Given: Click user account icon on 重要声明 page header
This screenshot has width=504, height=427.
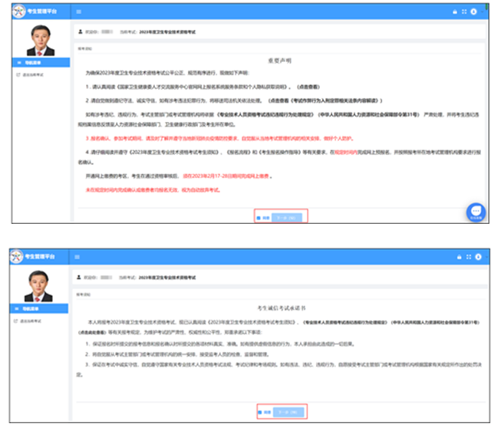Looking at the screenshot, I should 474,11.
